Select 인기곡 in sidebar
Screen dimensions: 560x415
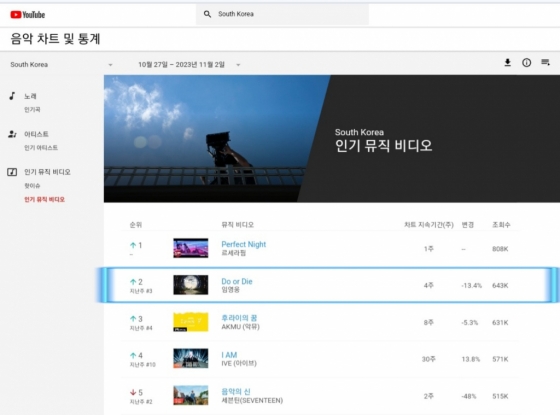pyautogui.click(x=32, y=110)
